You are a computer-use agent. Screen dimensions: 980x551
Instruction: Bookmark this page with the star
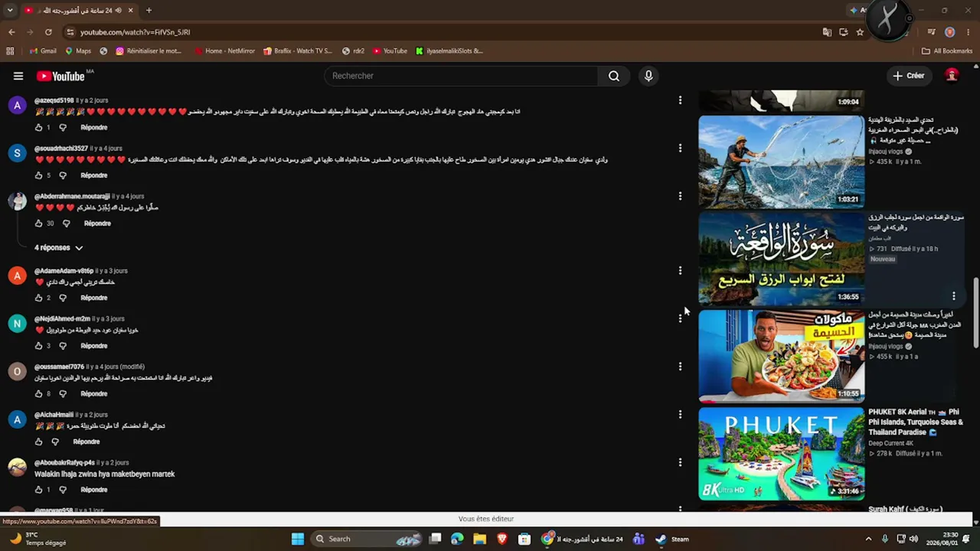[x=860, y=32]
